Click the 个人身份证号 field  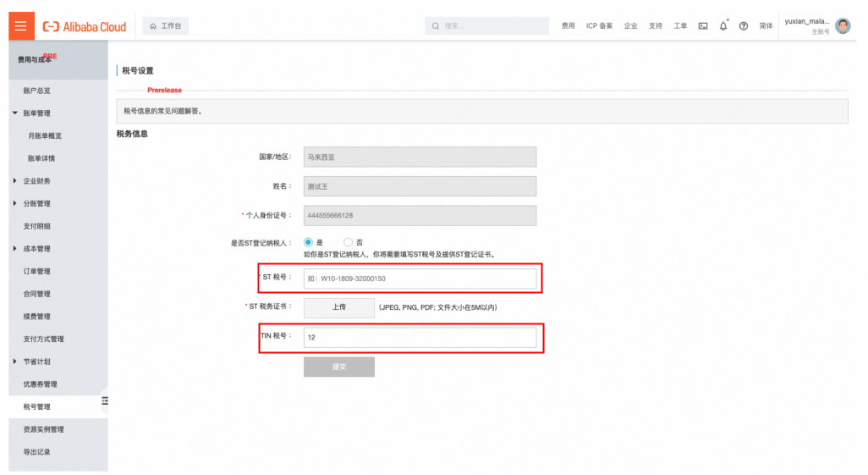tap(420, 216)
